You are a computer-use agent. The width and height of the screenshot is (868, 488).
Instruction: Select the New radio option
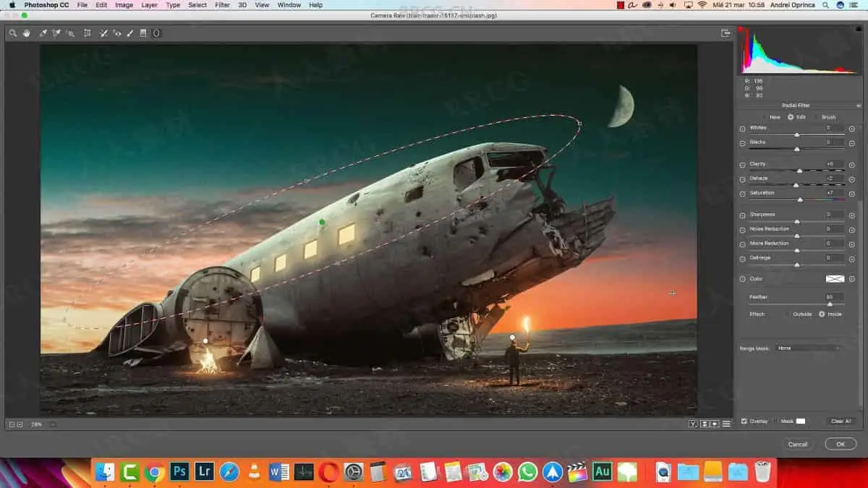click(765, 116)
